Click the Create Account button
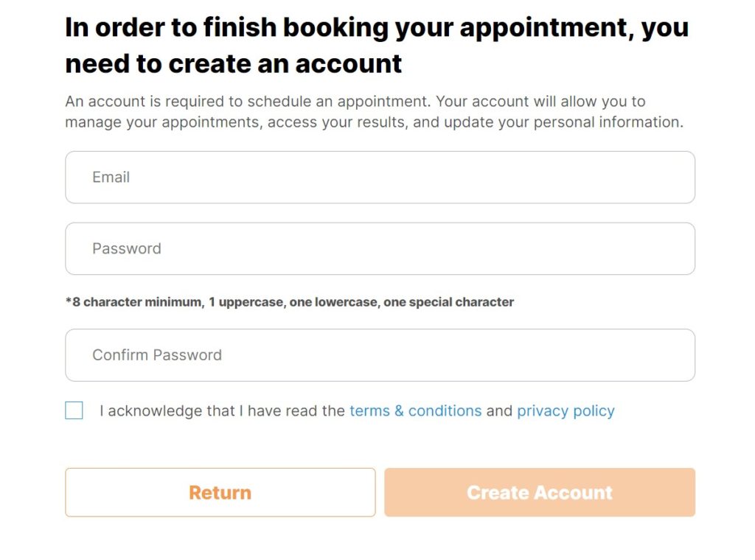 tap(539, 492)
